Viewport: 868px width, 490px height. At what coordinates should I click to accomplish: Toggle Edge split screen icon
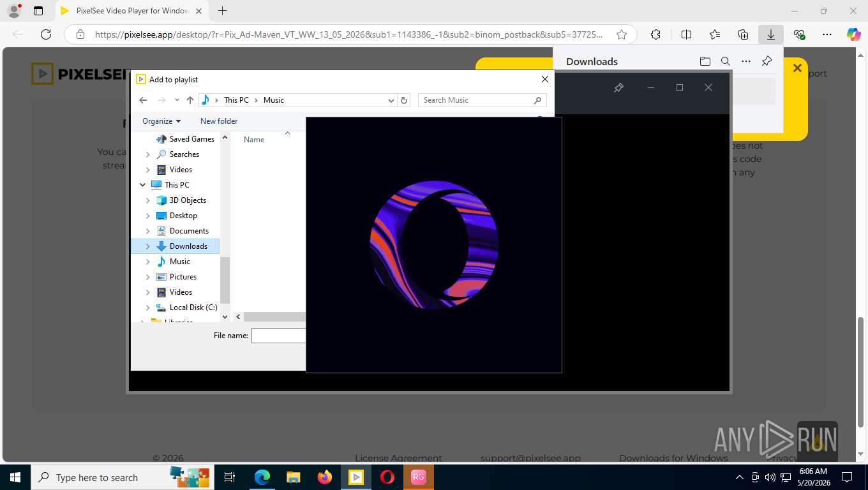(687, 34)
